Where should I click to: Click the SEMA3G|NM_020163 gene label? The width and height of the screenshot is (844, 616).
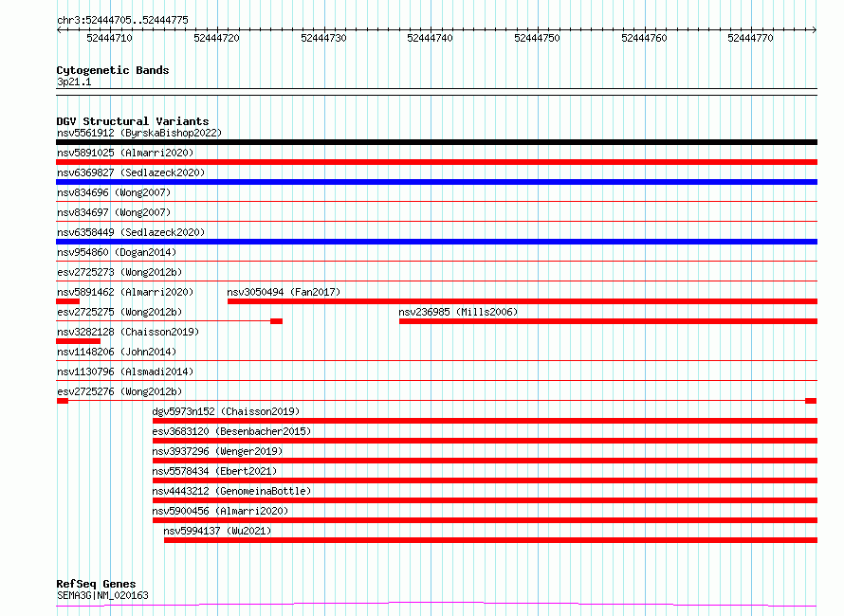[102, 595]
